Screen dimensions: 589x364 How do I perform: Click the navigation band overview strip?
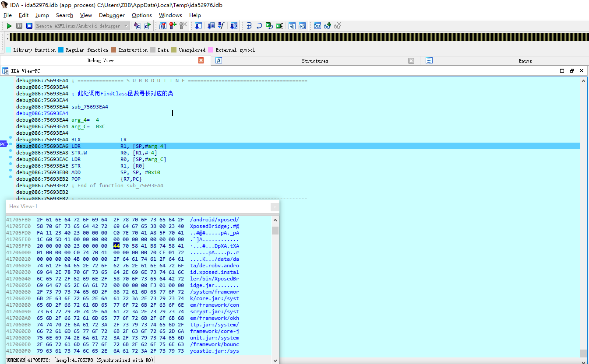pyautogui.click(x=299, y=37)
